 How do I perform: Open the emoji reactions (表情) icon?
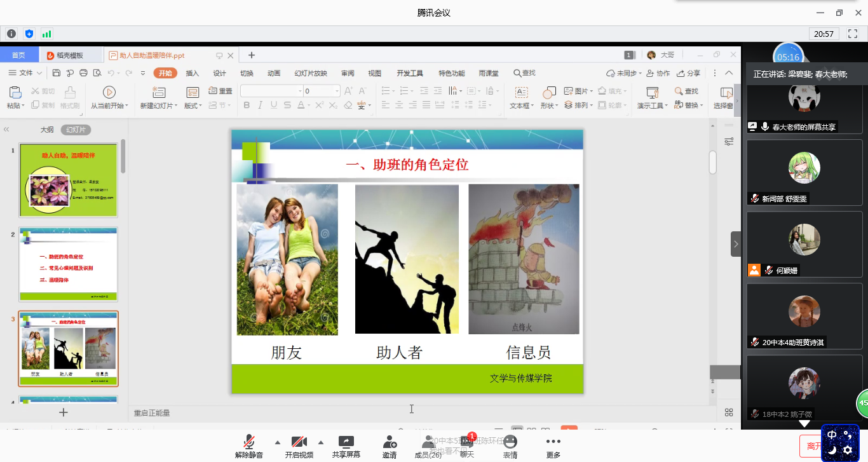tap(510, 442)
